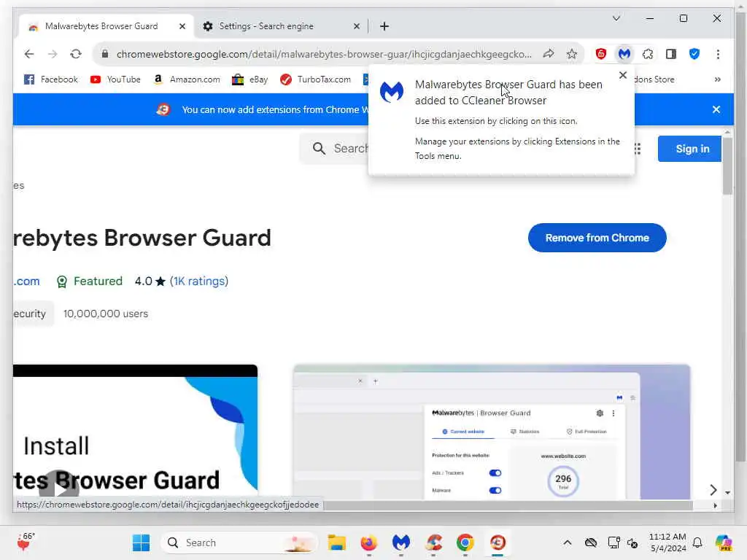Open the eBay bookmark
The width and height of the screenshot is (747, 560).
pos(249,79)
